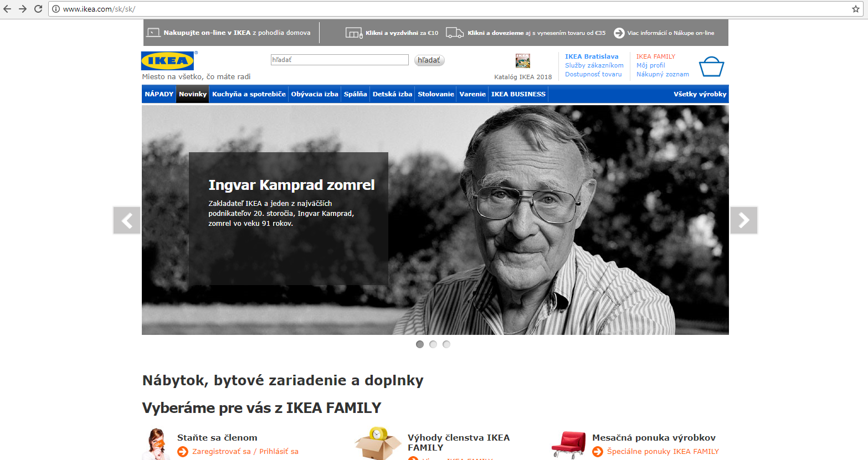Viewport: 868px width, 460px height.
Task: Open the Stolovanie menu
Action: tap(436, 94)
